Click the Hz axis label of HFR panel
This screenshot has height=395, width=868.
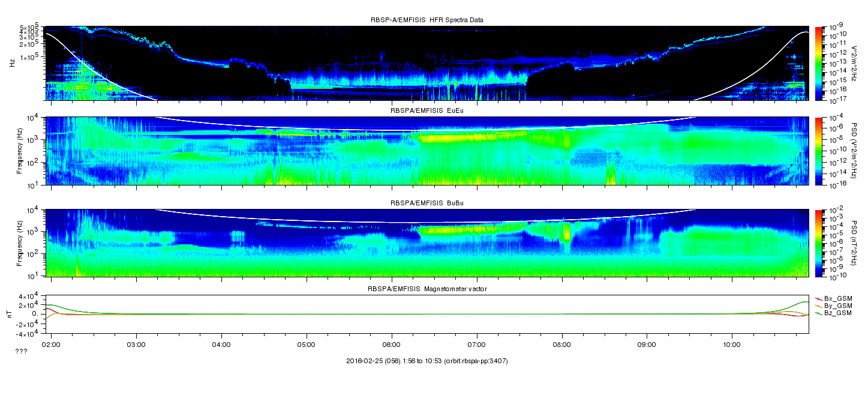click(11, 63)
